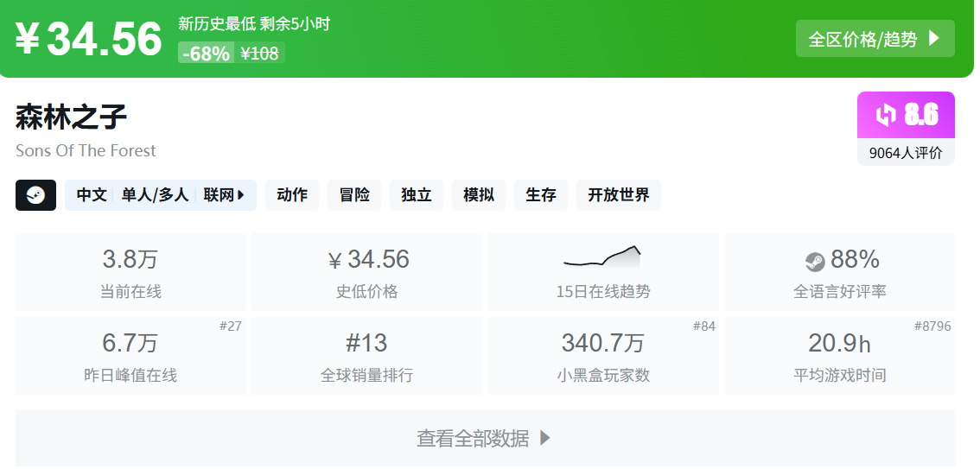This screenshot has height=469, width=980.
Task: Click the Steam icon next to 88%
Action: click(815, 261)
